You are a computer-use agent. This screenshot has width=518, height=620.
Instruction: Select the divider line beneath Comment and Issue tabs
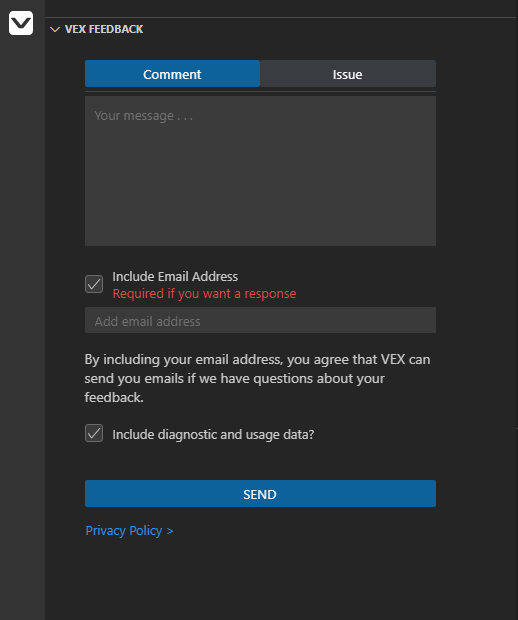261,92
